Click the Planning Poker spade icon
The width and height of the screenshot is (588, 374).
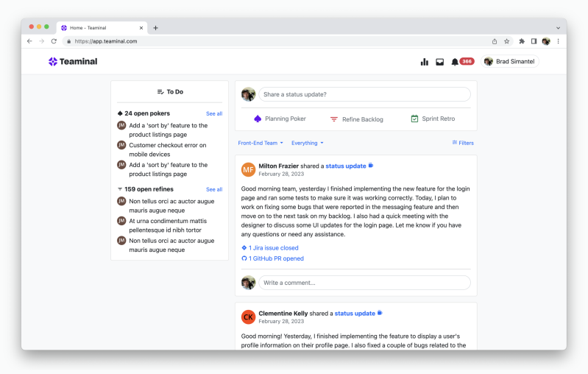(258, 119)
